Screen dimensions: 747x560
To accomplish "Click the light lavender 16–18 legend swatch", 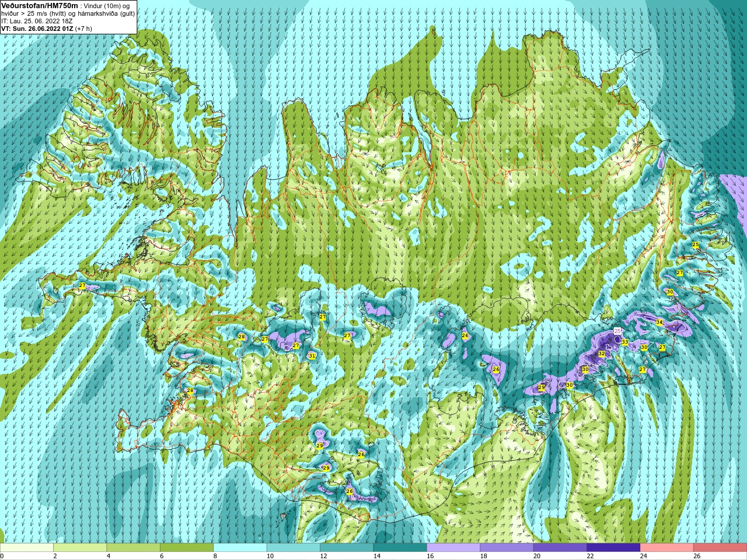I will [454, 548].
